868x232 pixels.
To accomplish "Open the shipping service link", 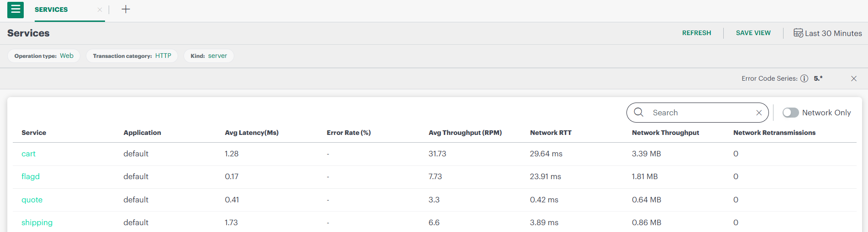I will click(x=37, y=222).
